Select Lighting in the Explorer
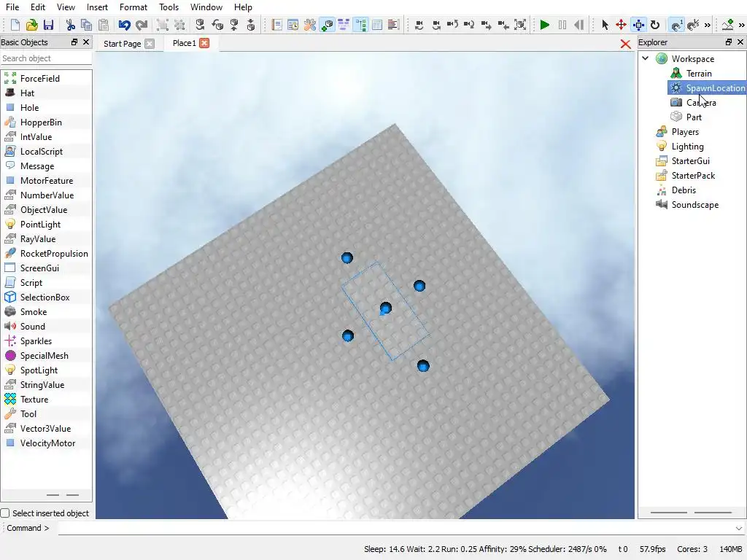This screenshot has height=560, width=747. pyautogui.click(x=687, y=147)
